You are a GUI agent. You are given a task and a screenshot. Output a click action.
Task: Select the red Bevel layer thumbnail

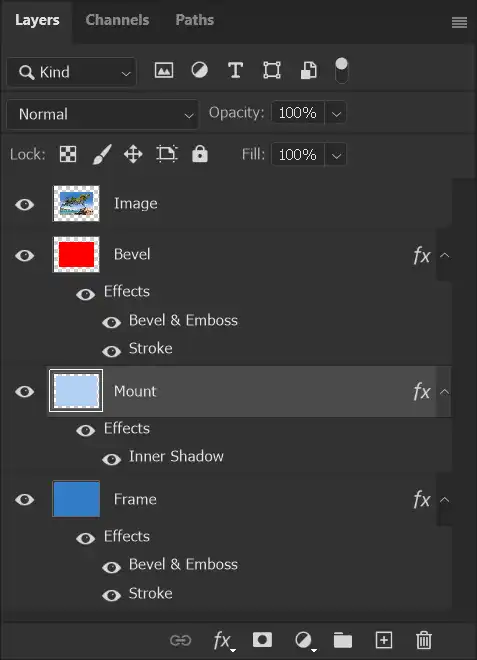point(76,255)
